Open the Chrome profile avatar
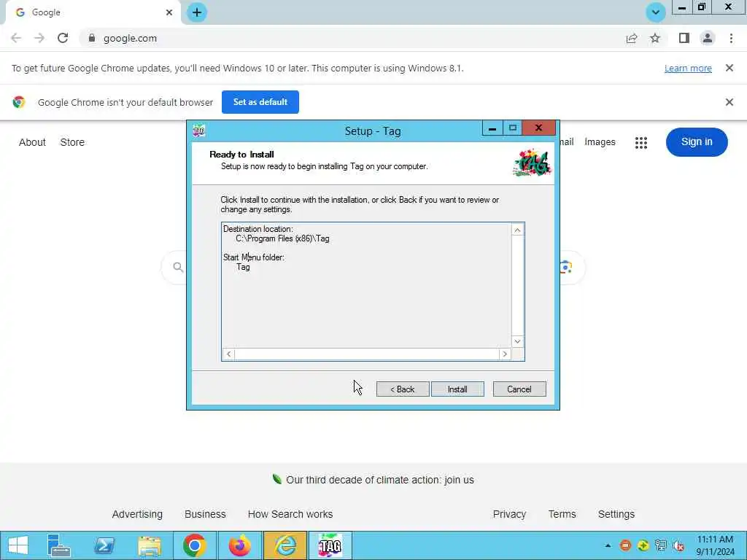The image size is (747, 560). [x=708, y=38]
